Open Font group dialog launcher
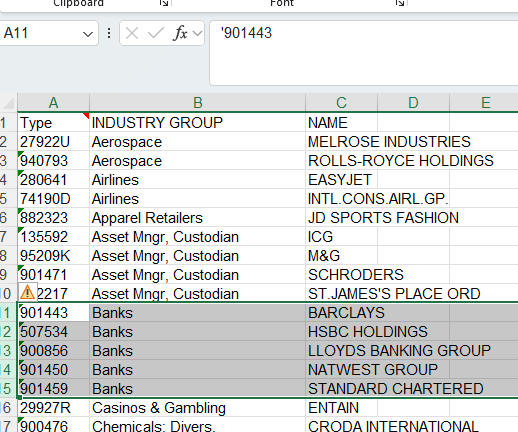This screenshot has height=432, width=518. coord(400,3)
